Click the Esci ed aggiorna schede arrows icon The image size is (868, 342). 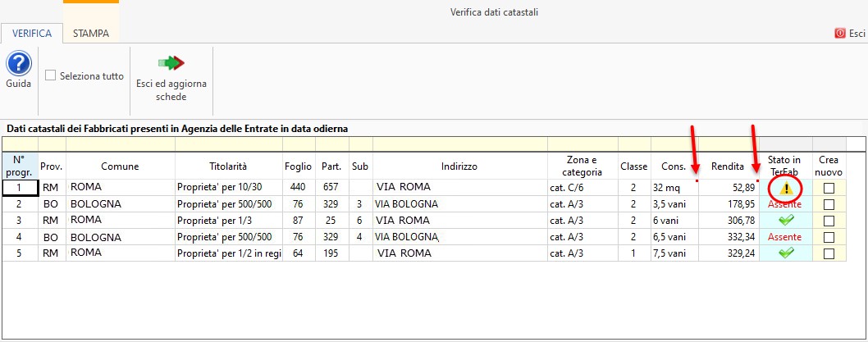(x=171, y=63)
